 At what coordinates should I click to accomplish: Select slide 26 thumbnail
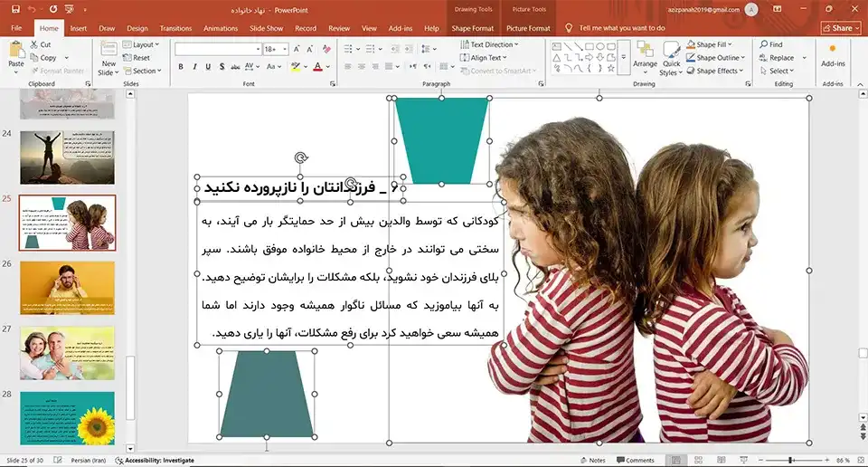pos(68,288)
